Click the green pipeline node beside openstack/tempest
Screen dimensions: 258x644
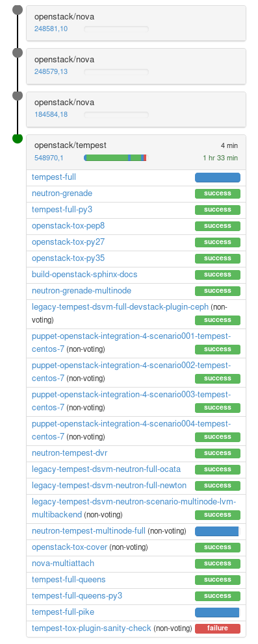point(18,138)
